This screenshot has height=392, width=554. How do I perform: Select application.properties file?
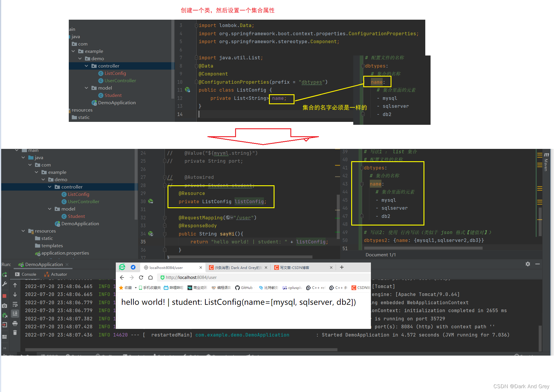pyautogui.click(x=62, y=253)
